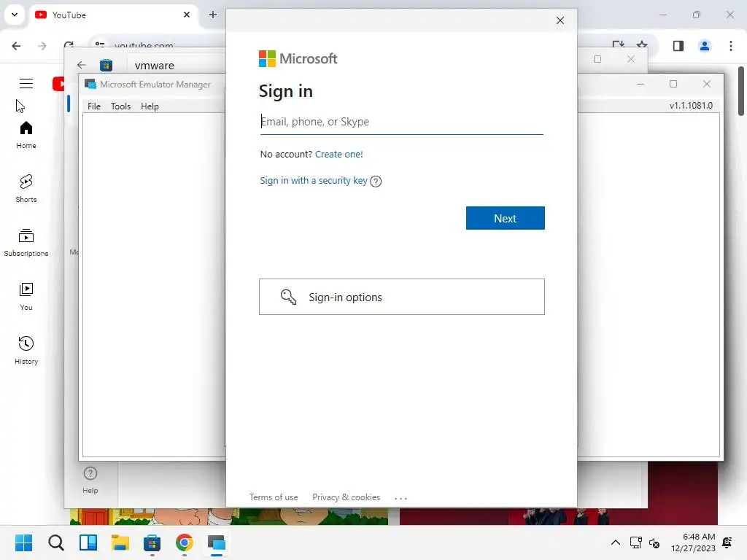Viewport: 747px width, 560px height.
Task: Bookmark this page with star icon
Action: [x=642, y=44]
